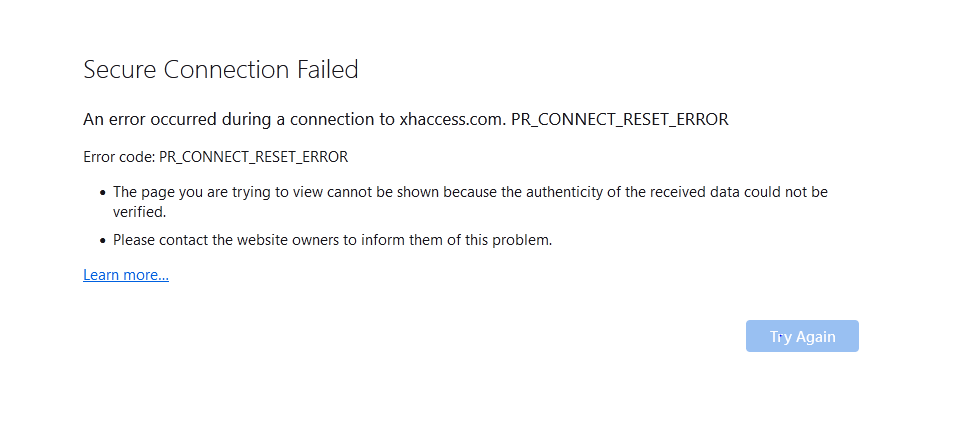
Task: Open the Learn more link
Action: [x=126, y=275]
